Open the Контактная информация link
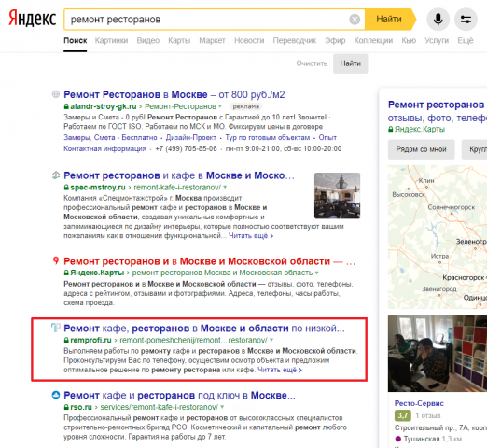This screenshot has height=448, width=487. 104,148
